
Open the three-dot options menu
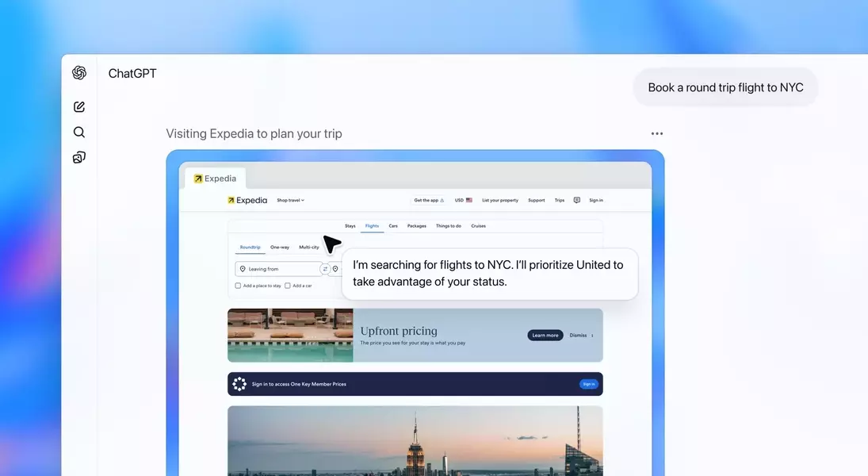tap(656, 134)
